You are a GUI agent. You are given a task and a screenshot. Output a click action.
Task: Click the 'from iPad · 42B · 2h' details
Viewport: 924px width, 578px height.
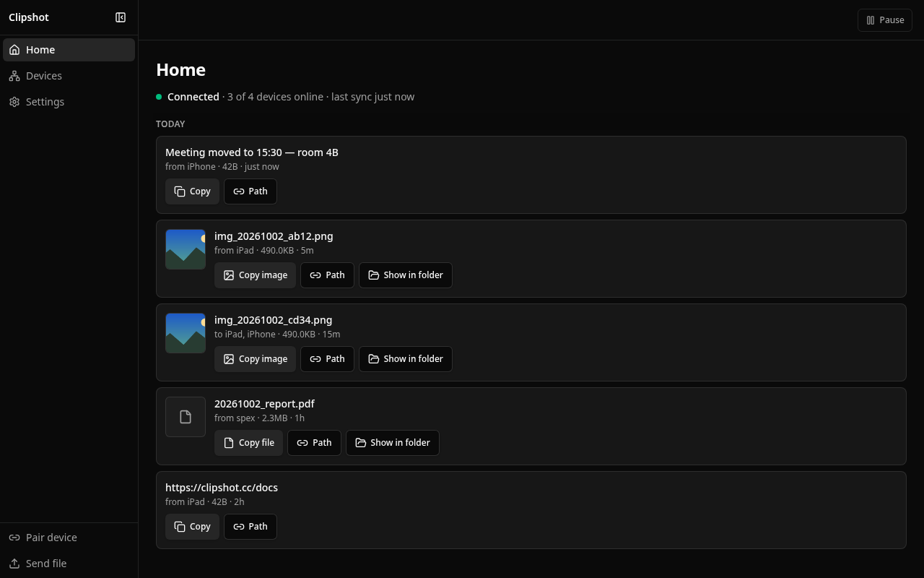[205, 502]
